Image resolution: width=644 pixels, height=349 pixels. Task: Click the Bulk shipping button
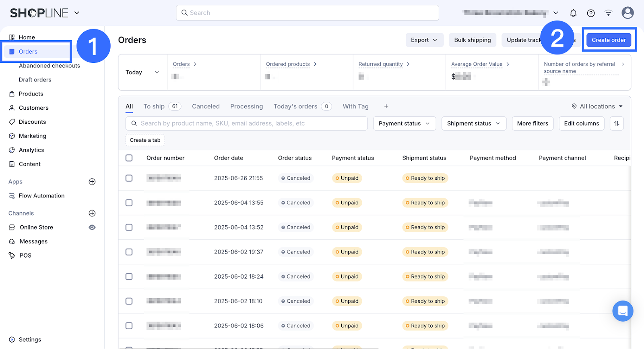[x=472, y=40]
